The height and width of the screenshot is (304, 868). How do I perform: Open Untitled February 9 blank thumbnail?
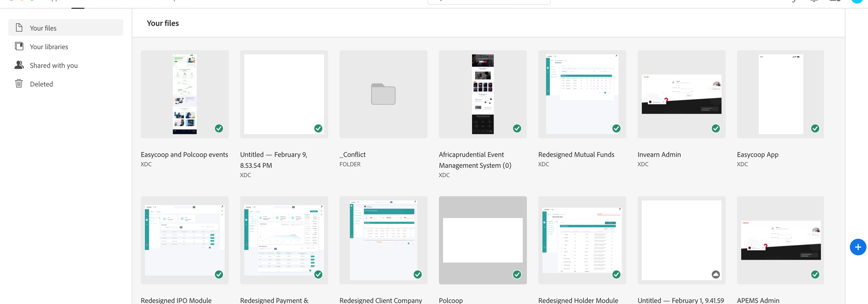pyautogui.click(x=284, y=94)
